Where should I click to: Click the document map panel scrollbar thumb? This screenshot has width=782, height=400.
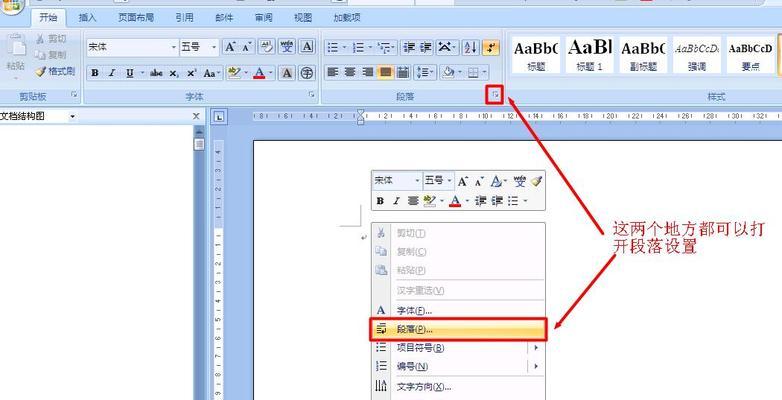click(199, 145)
